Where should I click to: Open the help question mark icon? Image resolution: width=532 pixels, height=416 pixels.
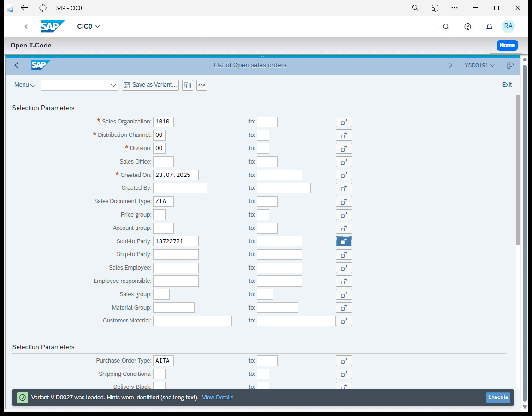[467, 26]
